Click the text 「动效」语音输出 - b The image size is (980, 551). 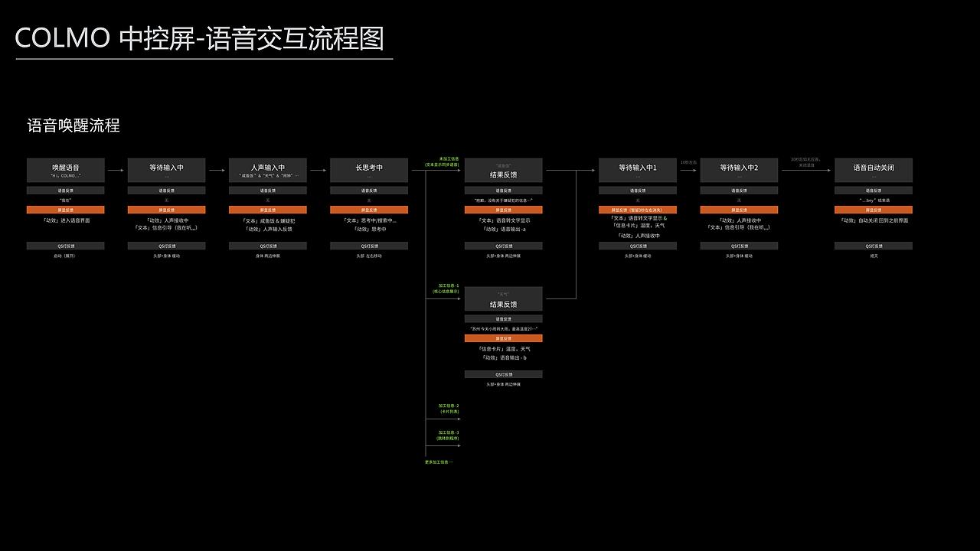pyautogui.click(x=504, y=357)
